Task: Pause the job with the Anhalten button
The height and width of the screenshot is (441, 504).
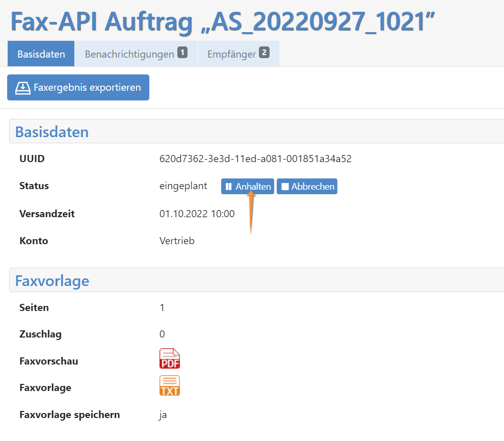Action: coord(248,186)
